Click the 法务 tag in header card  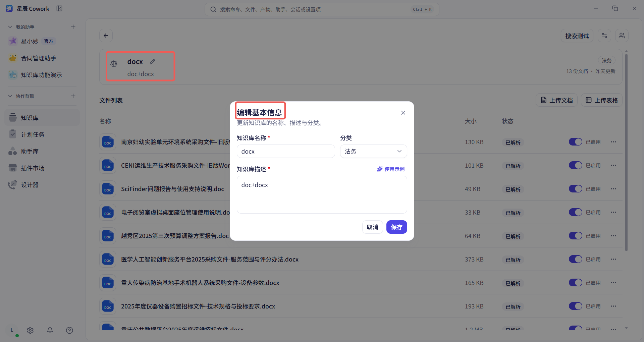tap(606, 60)
